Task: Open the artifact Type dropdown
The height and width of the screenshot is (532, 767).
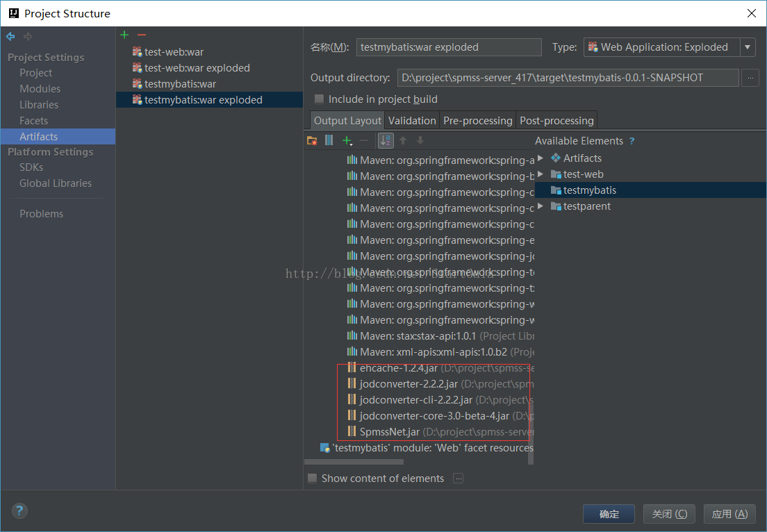Action: [748, 47]
